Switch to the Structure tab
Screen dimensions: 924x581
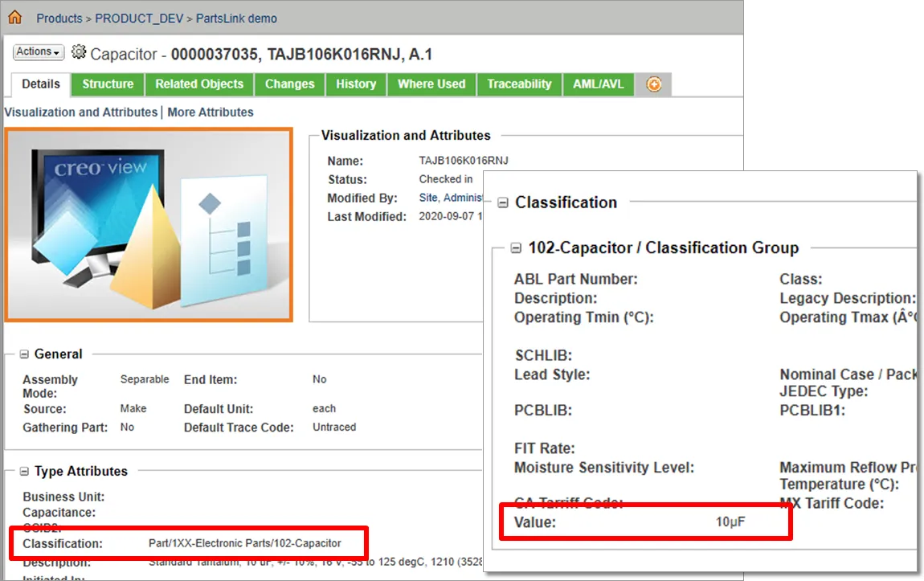[x=108, y=84]
